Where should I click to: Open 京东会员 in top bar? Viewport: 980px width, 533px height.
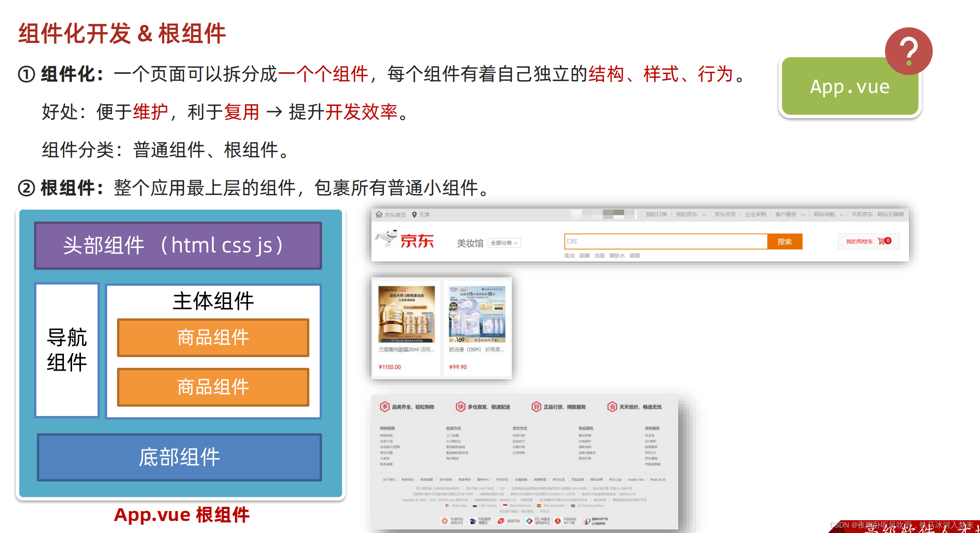coord(725,215)
